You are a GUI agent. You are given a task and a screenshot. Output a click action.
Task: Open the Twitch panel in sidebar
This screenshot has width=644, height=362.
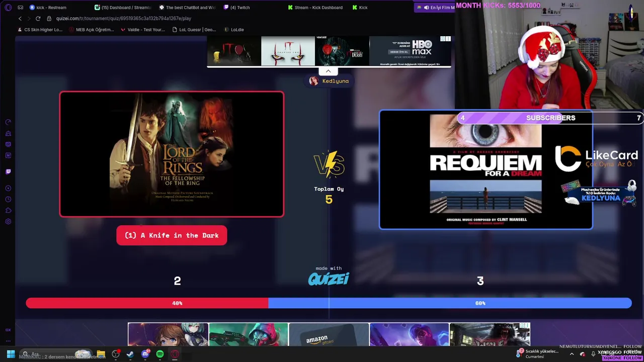click(x=8, y=171)
